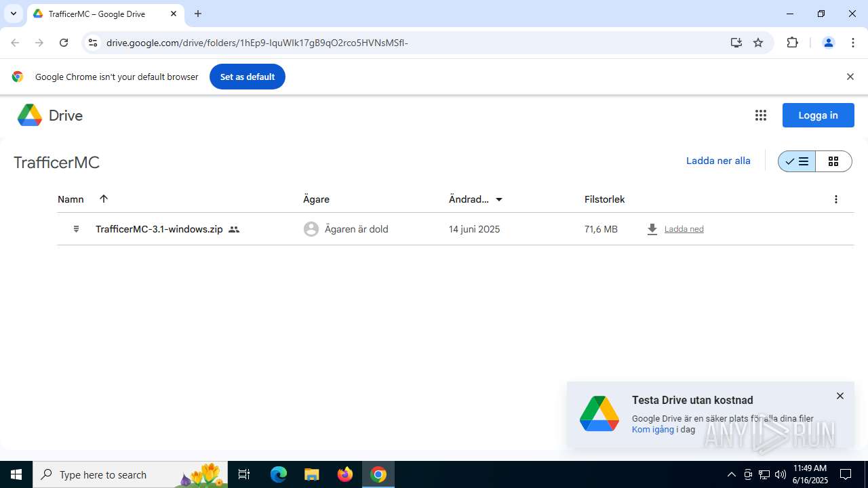Click the Ägare column header
Viewport: 868px width, 488px height.
point(316,199)
